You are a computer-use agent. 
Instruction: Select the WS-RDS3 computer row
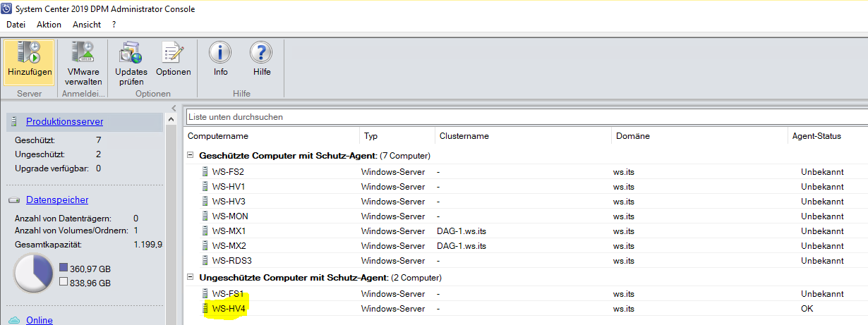tap(526, 260)
